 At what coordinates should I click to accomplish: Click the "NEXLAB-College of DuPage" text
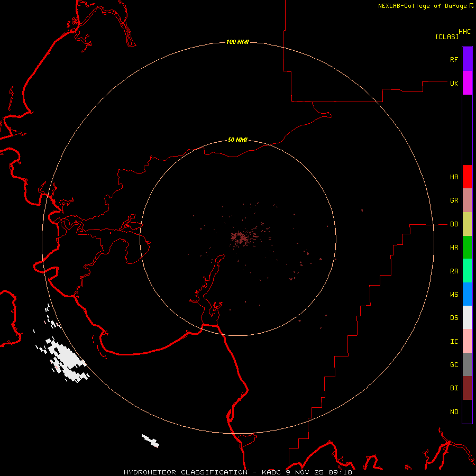coord(423,6)
